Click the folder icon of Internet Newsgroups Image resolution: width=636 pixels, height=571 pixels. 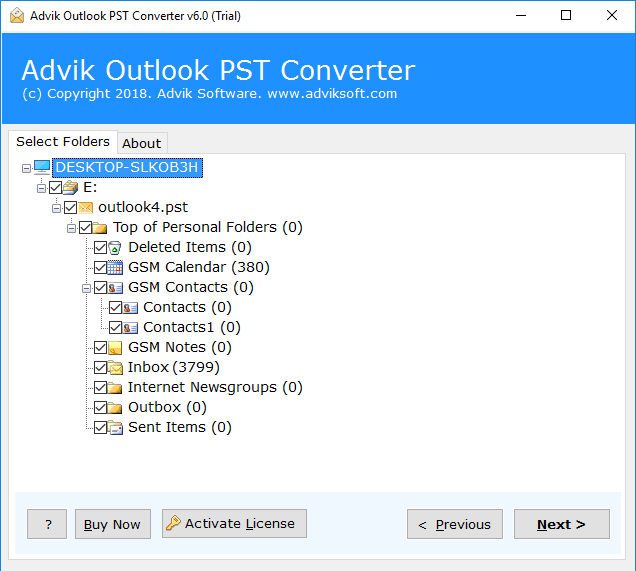coord(115,388)
